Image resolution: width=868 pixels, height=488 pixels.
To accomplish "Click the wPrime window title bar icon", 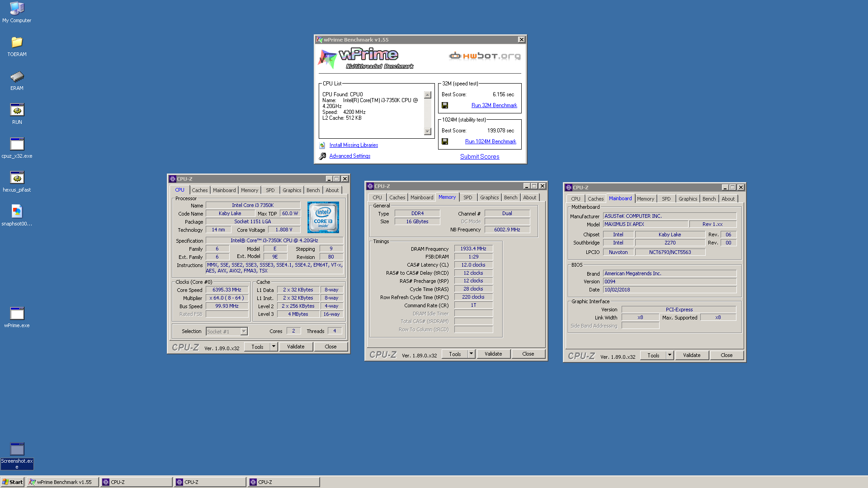I will click(x=320, y=40).
